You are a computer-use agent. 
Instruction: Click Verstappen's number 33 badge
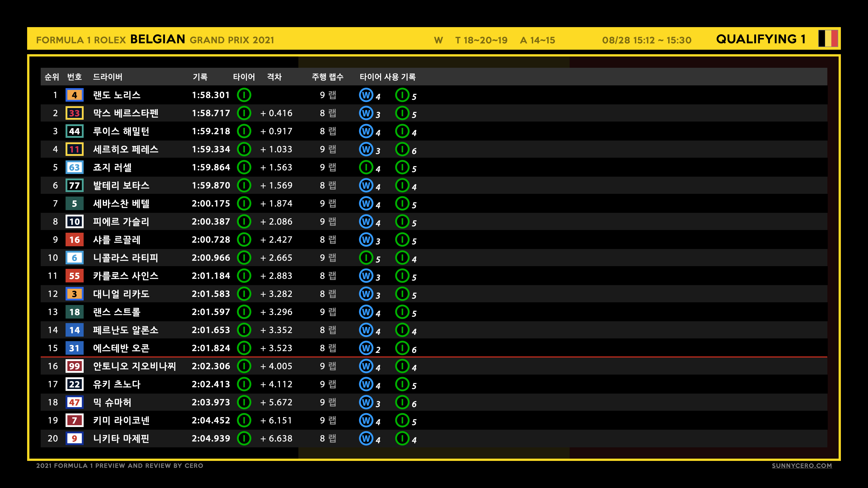tap(74, 113)
